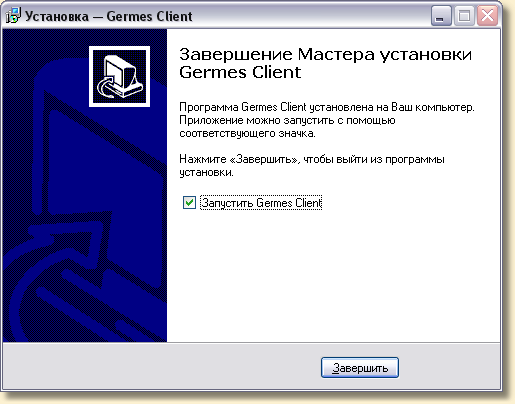Uncheck the Запустить Germes Client checkbox
This screenshot has height=404, width=515.
[189, 202]
